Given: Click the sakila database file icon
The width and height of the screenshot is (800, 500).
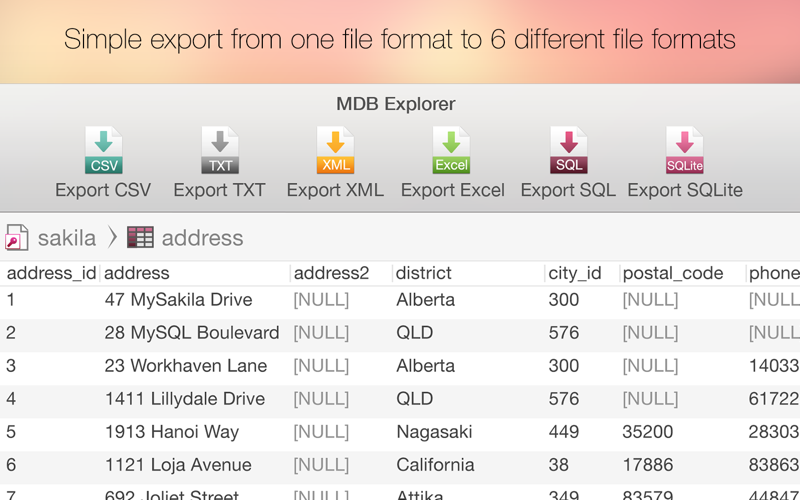Looking at the screenshot, I should pos(16,238).
